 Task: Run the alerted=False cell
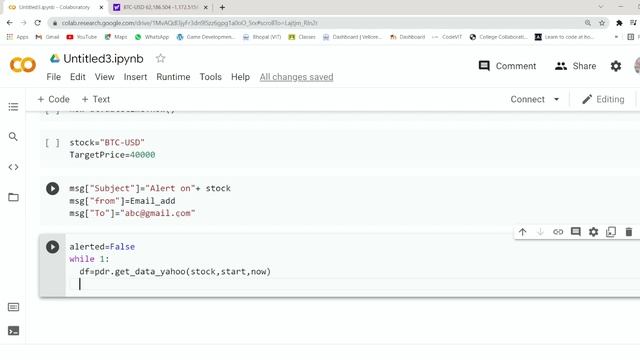point(52,247)
